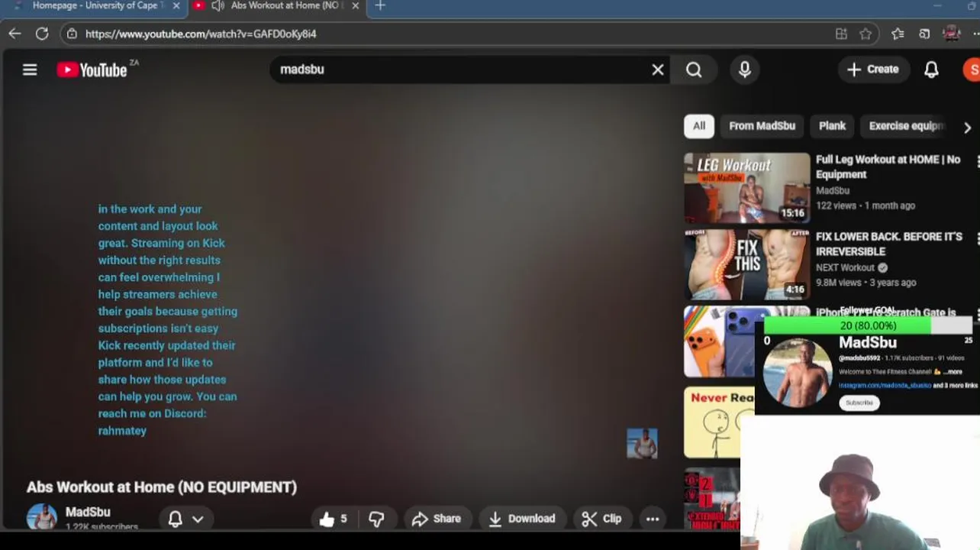Close the University of Cape Town tab

pyautogui.click(x=176, y=5)
